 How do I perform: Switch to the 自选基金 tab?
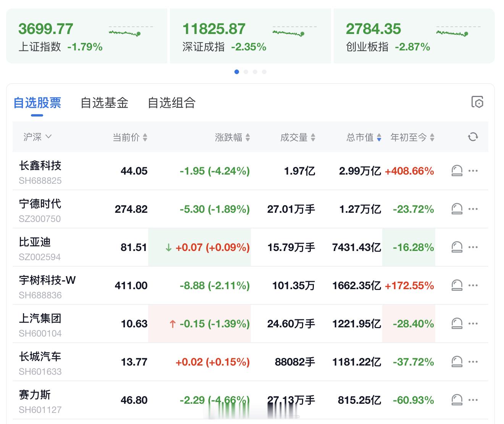[105, 103]
